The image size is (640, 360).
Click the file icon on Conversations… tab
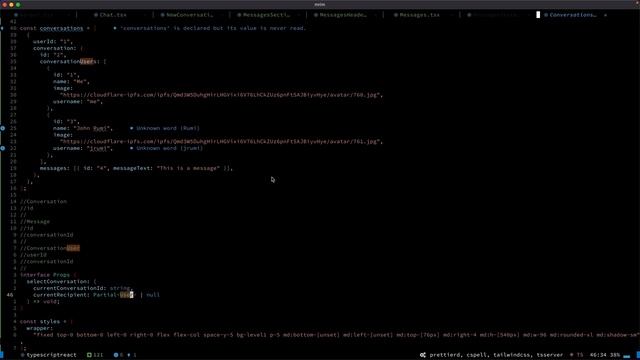[x=546, y=15]
